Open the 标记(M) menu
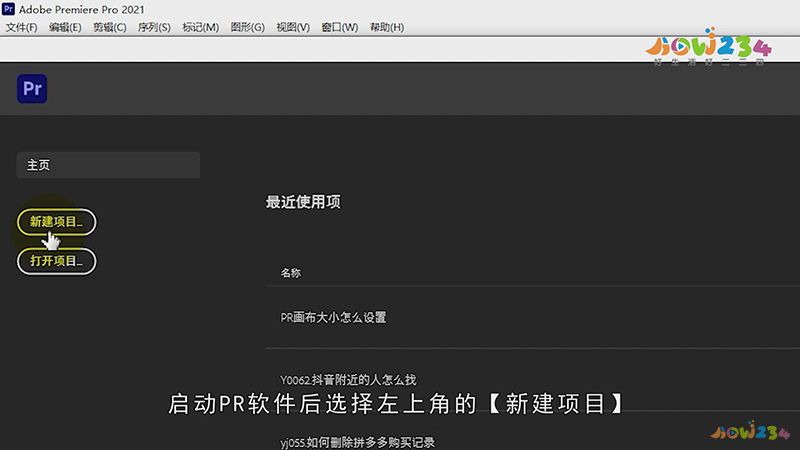Viewport: 800px width, 450px height. click(x=201, y=27)
